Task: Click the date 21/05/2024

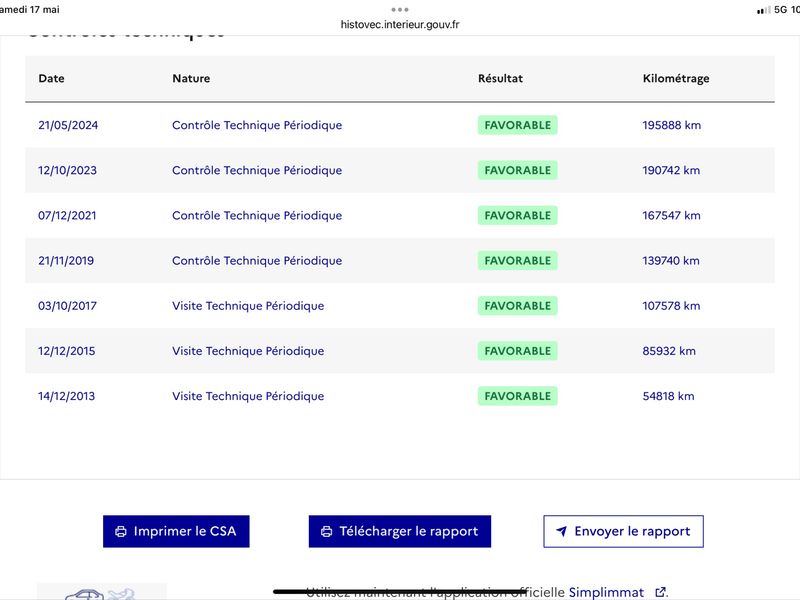Action: [68, 125]
